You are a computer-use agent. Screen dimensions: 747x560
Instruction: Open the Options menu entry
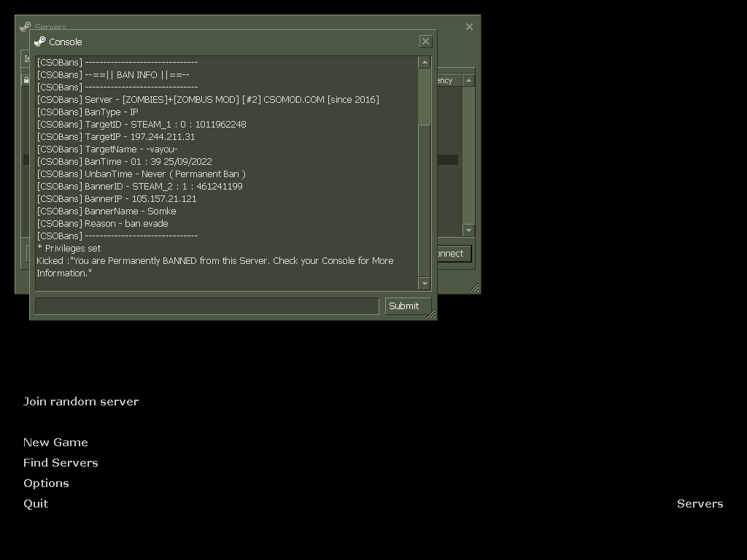click(46, 483)
